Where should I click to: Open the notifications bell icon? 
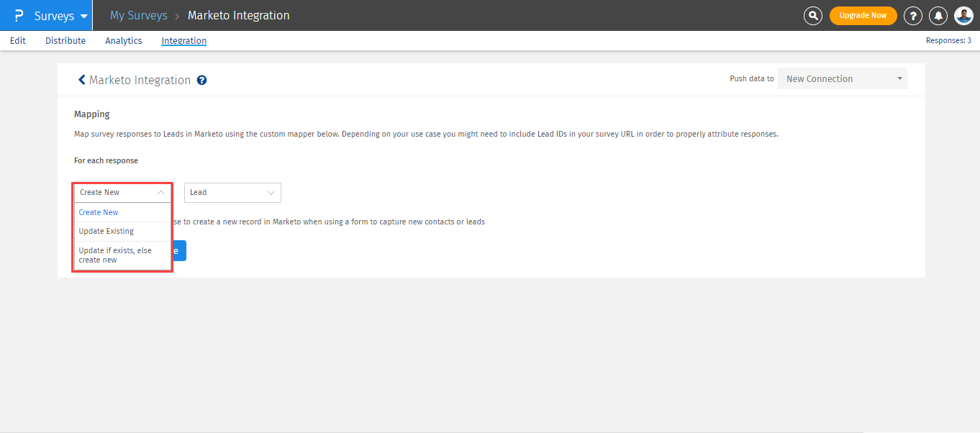coord(938,16)
